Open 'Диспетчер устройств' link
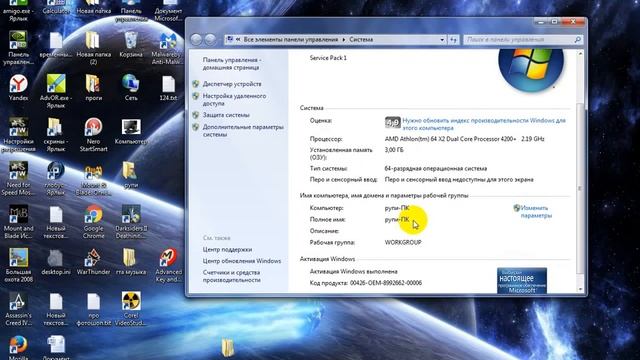 [x=232, y=84]
